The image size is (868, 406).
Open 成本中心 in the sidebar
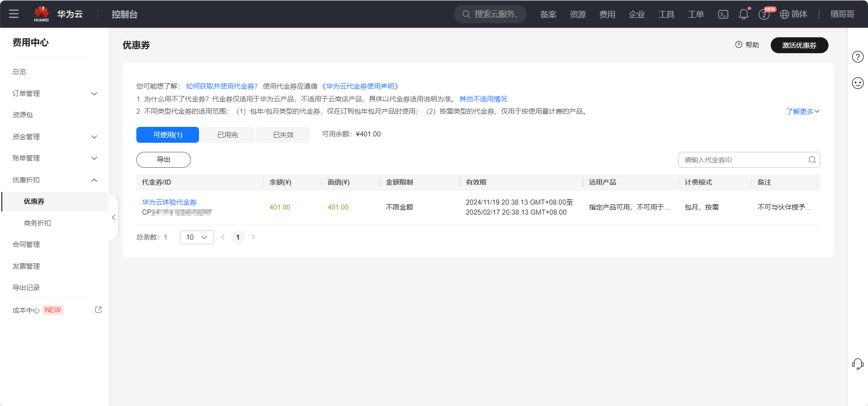click(26, 310)
